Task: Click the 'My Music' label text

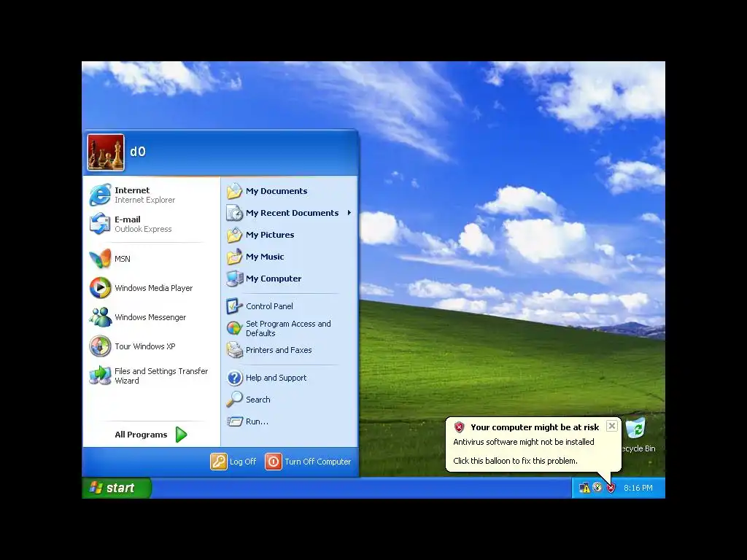Action: [x=264, y=257]
